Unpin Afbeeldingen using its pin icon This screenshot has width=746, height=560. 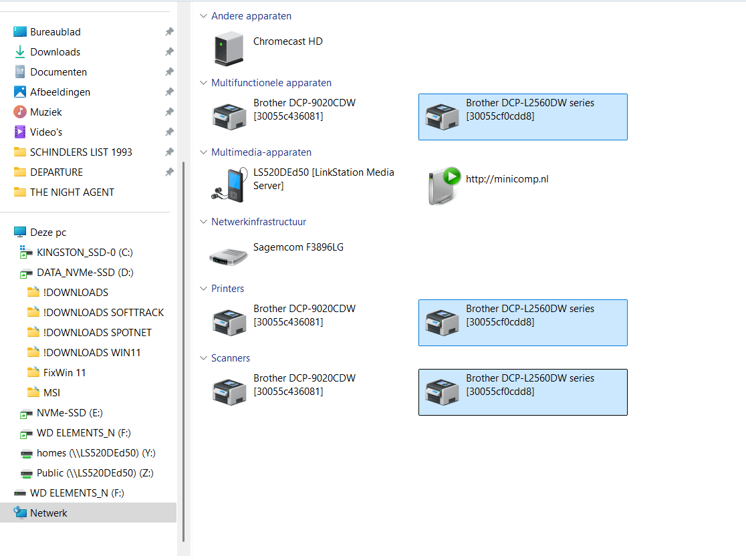[169, 92]
